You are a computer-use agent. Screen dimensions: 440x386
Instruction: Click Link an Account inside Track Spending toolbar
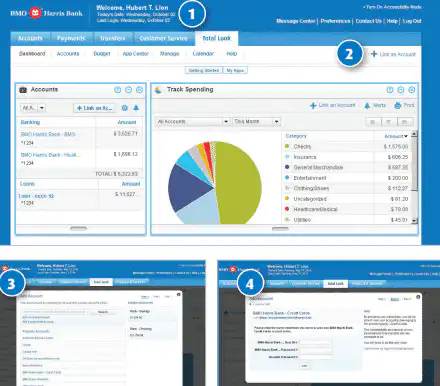(332, 105)
